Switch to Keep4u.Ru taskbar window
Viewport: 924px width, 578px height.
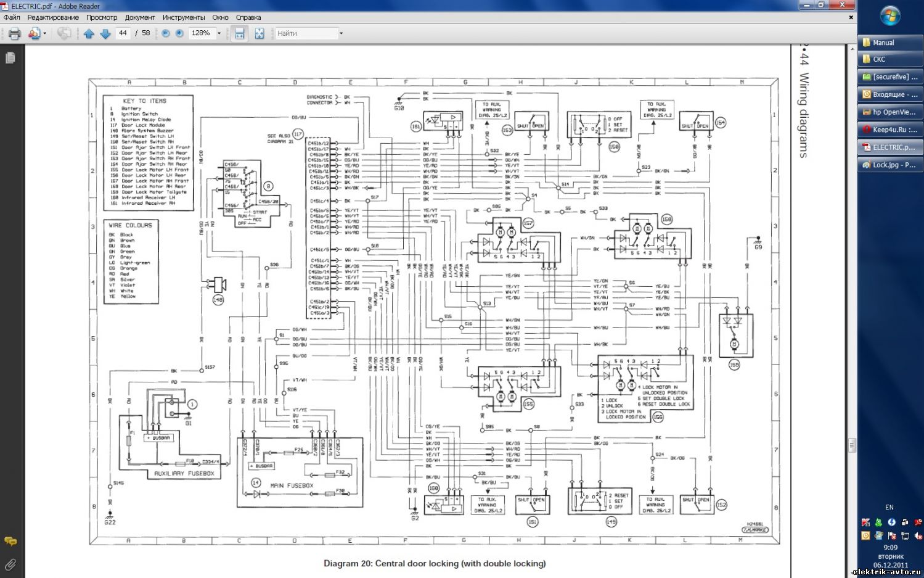890,130
